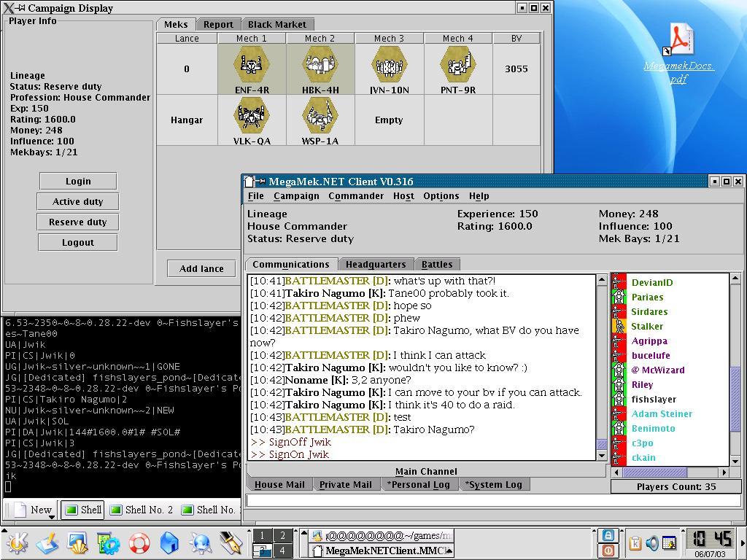Click the Add lance button
The width and height of the screenshot is (747, 560).
(201, 268)
